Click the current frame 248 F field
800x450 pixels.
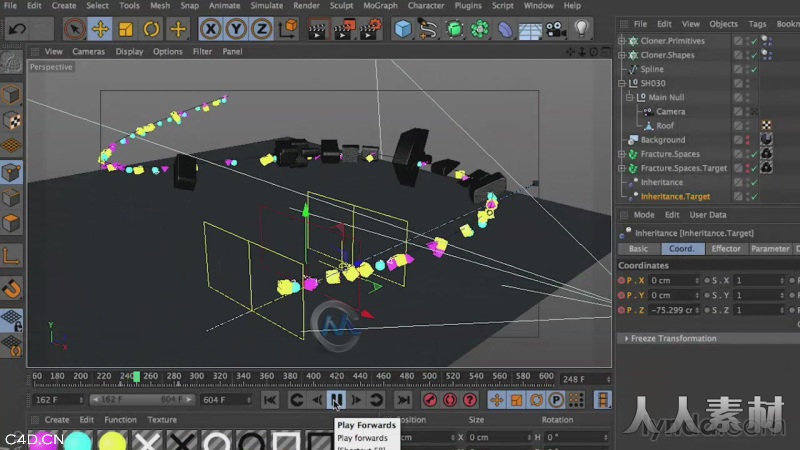click(x=585, y=380)
